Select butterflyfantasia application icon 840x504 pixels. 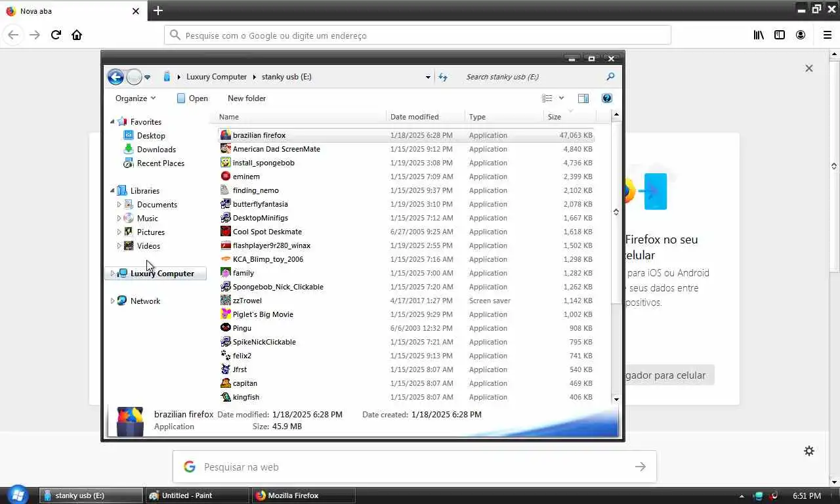[x=226, y=204]
